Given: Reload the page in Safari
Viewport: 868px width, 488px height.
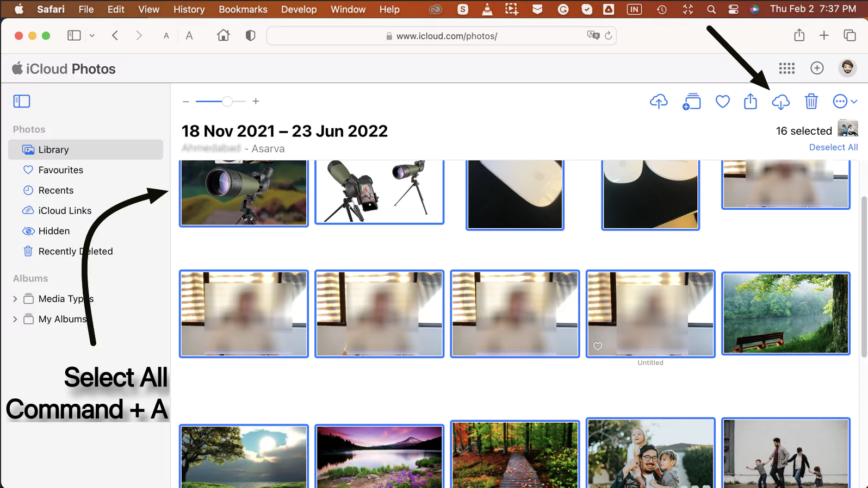Looking at the screenshot, I should click(608, 35).
